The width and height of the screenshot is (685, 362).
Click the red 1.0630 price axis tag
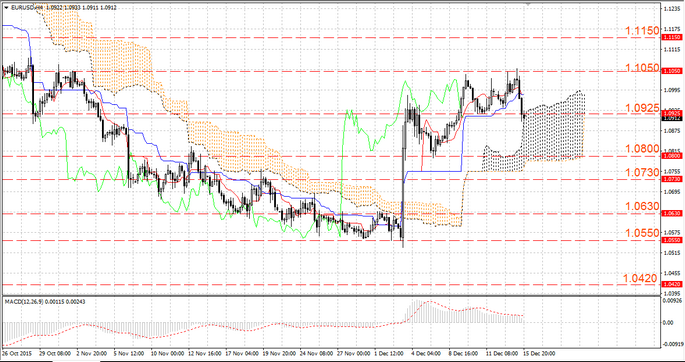coord(671,213)
